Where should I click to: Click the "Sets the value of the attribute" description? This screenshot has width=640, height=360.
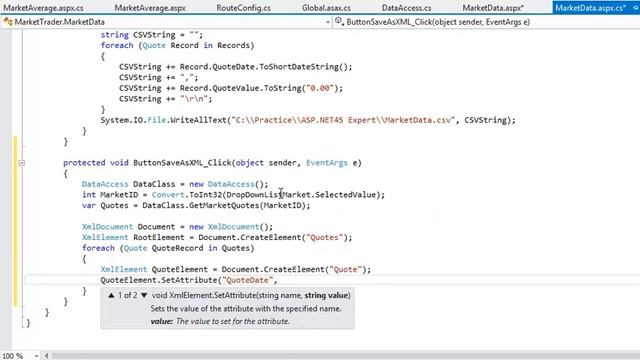tap(246, 309)
